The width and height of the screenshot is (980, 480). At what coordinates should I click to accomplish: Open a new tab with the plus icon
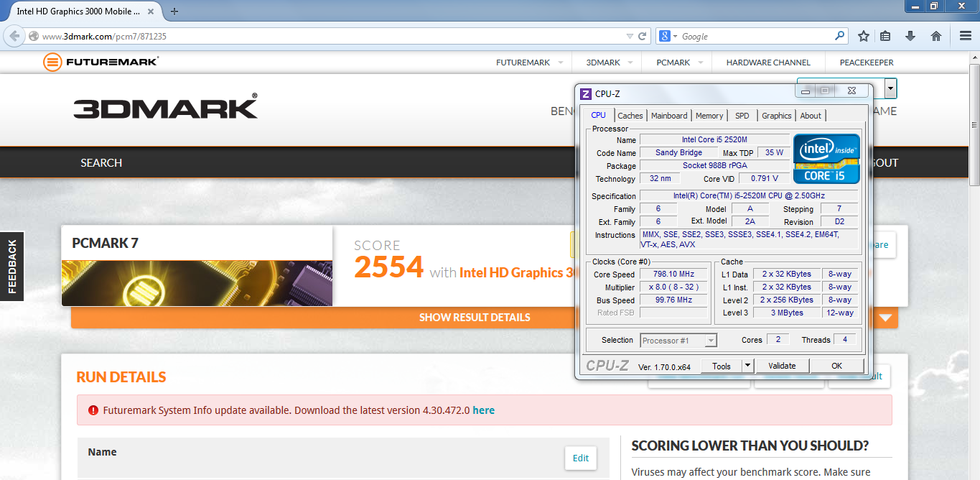pyautogui.click(x=174, y=11)
